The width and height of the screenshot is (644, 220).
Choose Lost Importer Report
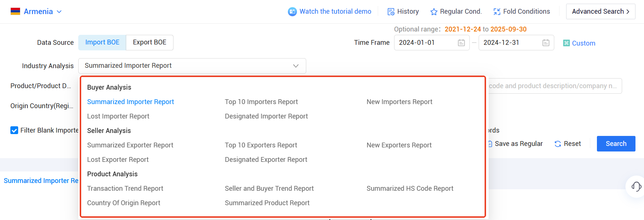click(x=118, y=116)
